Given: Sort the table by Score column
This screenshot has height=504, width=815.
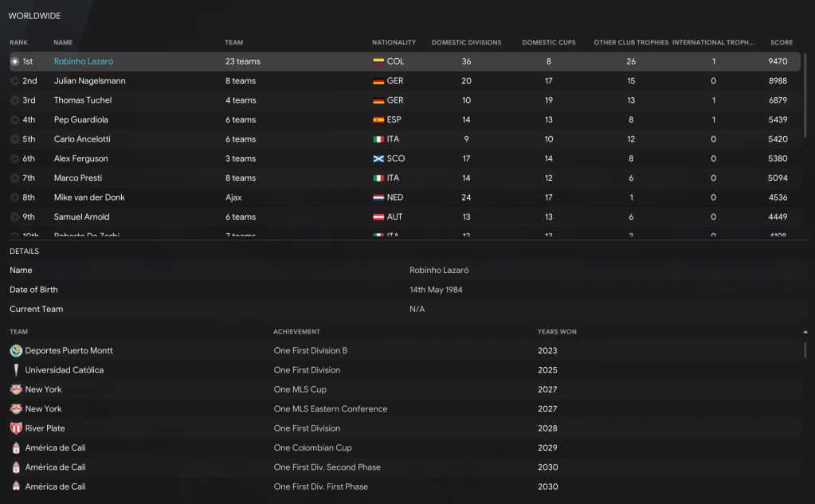Looking at the screenshot, I should (781, 42).
